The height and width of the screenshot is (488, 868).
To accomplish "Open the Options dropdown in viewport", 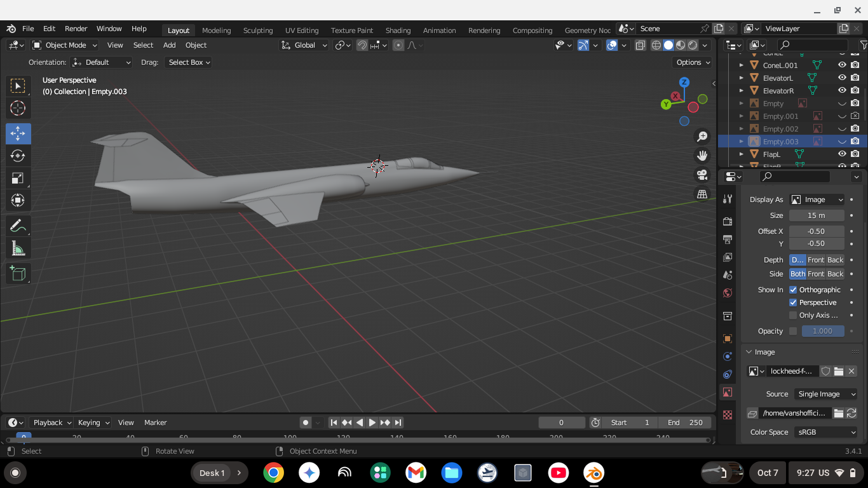I will tap(693, 62).
